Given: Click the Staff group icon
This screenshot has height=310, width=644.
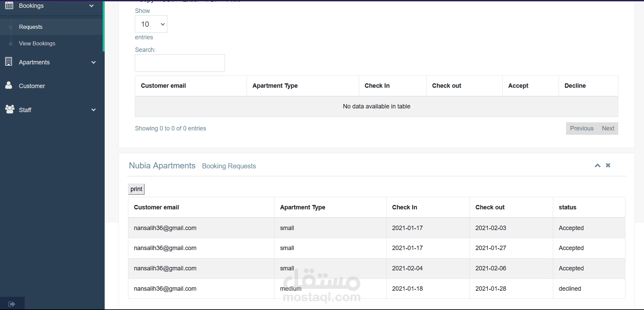Looking at the screenshot, I should pyautogui.click(x=10, y=109).
